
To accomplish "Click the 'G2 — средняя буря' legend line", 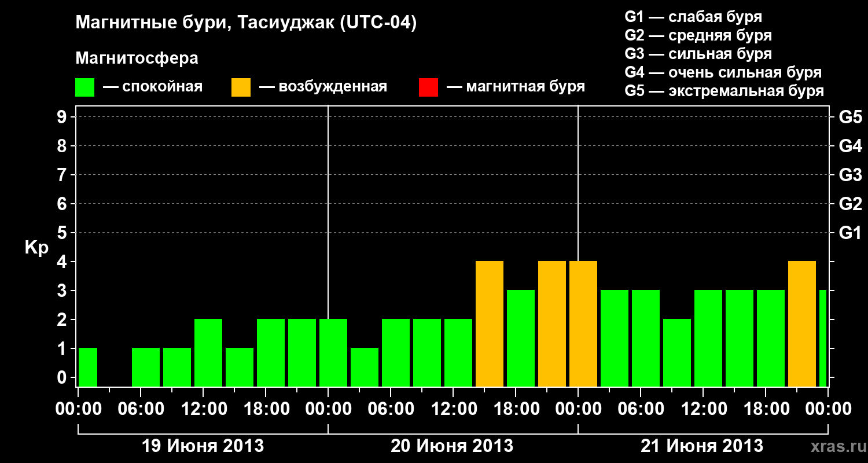I will 698,35.
